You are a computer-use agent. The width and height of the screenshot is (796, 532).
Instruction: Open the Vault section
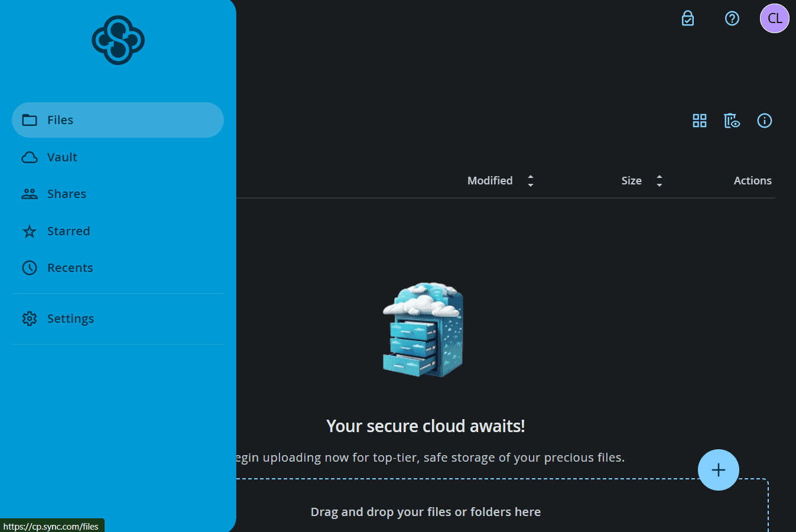pos(61,157)
